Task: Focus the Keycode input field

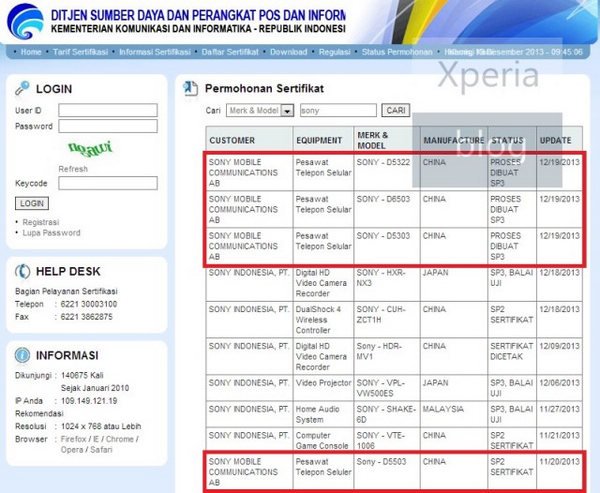Action: tap(108, 183)
